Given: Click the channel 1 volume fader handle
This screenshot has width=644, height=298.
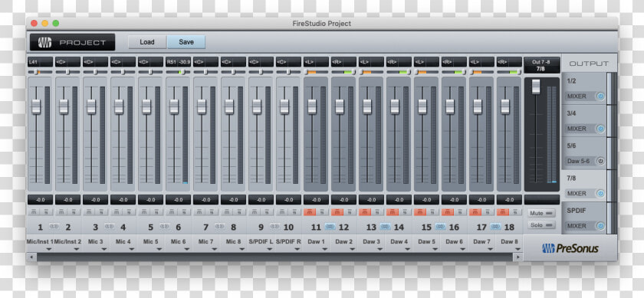Looking at the screenshot, I should 36,106.
